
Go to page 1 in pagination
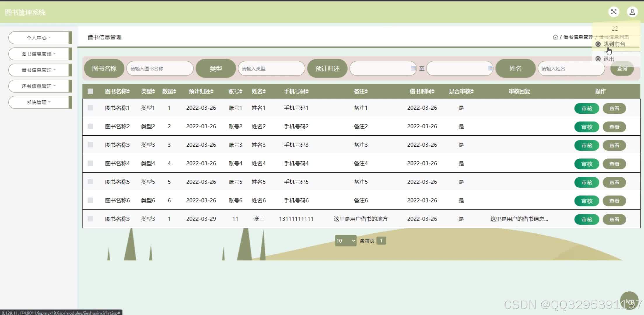(381, 241)
